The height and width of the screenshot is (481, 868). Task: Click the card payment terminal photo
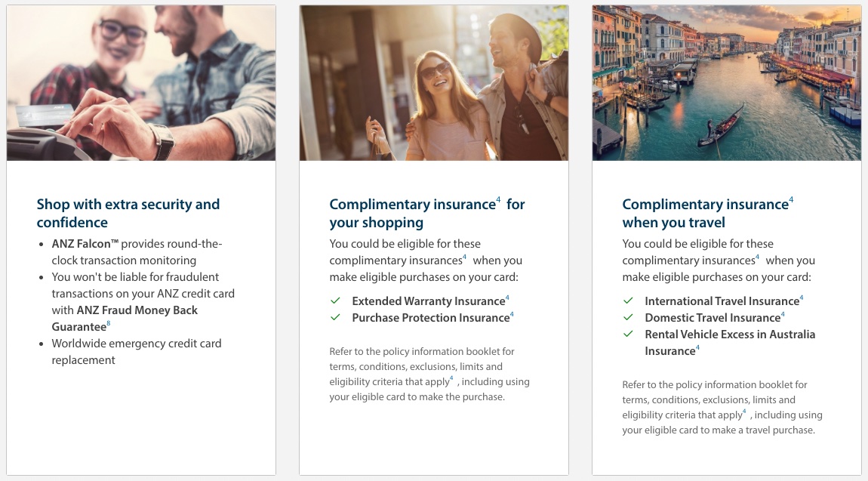click(x=141, y=83)
